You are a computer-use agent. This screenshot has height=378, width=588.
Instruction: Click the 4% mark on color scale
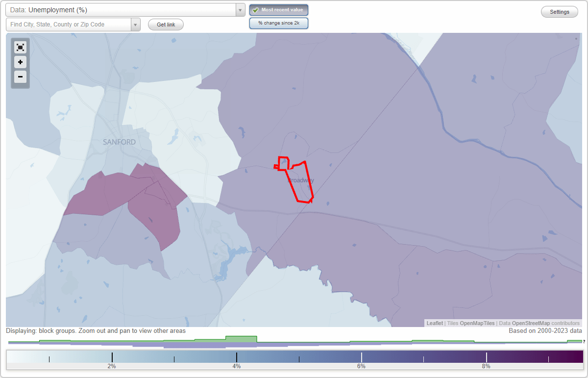[x=237, y=366]
